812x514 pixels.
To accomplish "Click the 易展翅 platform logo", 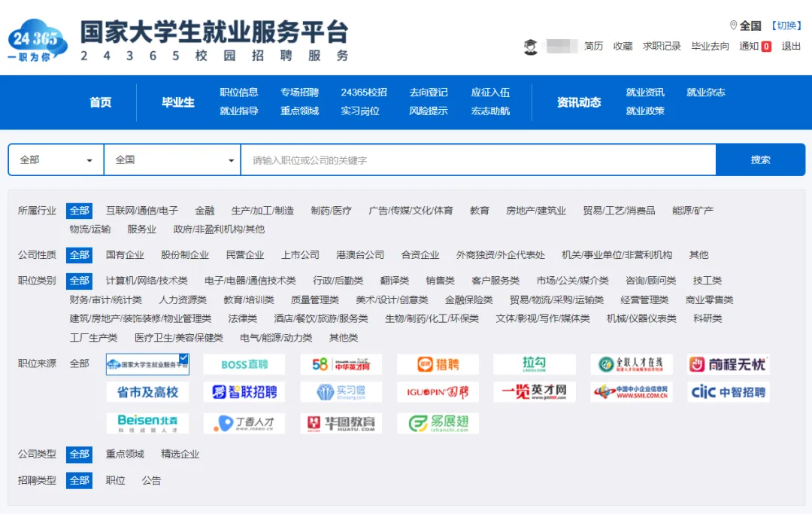I will point(438,422).
